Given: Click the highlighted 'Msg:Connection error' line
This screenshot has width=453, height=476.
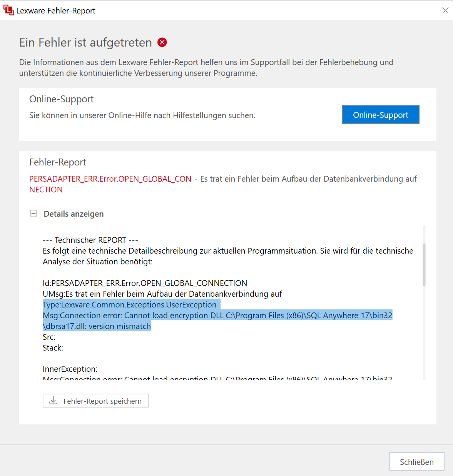Looking at the screenshot, I should click(x=217, y=316).
